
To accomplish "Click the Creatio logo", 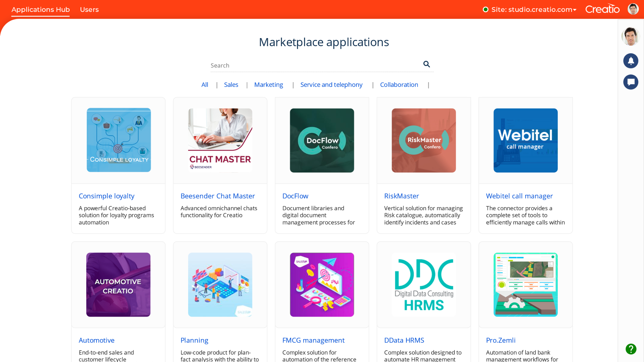I will (x=602, y=9).
